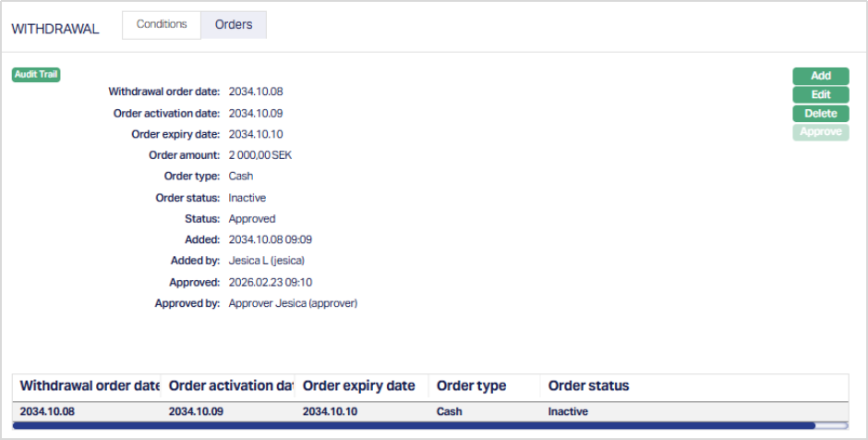Click the greyed-out Approve button

820,132
